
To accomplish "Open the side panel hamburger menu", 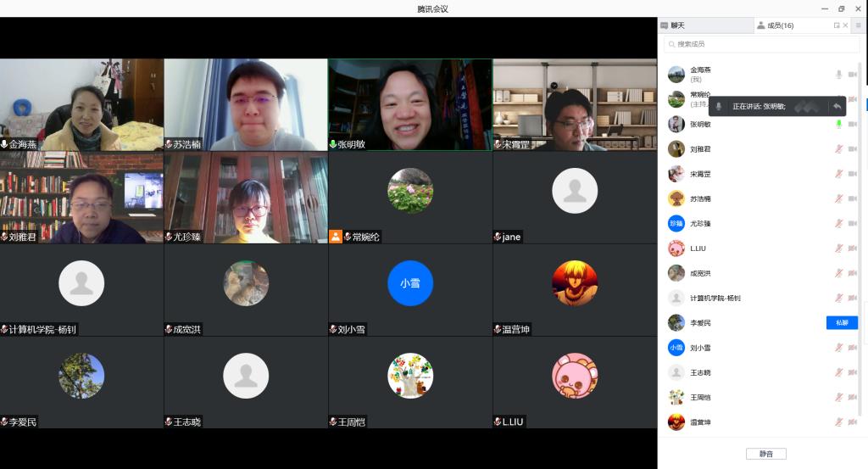I will (x=858, y=25).
